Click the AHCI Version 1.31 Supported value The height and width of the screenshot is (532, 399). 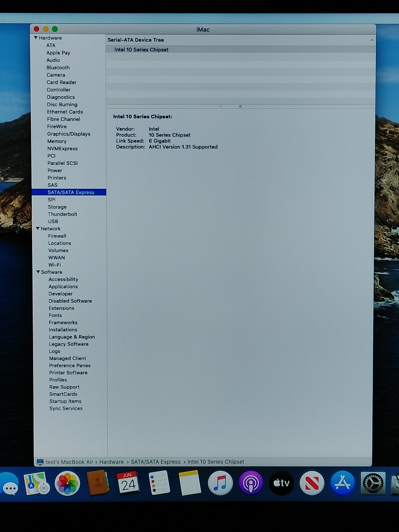[x=183, y=147]
